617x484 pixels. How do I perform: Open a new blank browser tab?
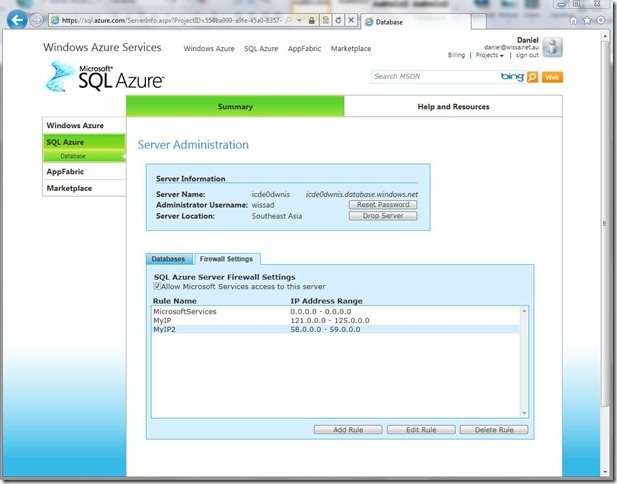click(478, 22)
